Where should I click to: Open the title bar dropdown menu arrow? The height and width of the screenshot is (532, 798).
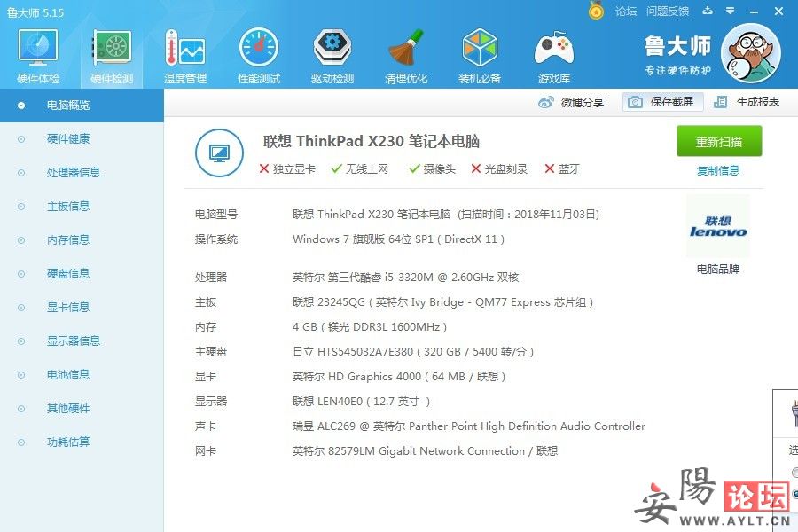(731, 11)
